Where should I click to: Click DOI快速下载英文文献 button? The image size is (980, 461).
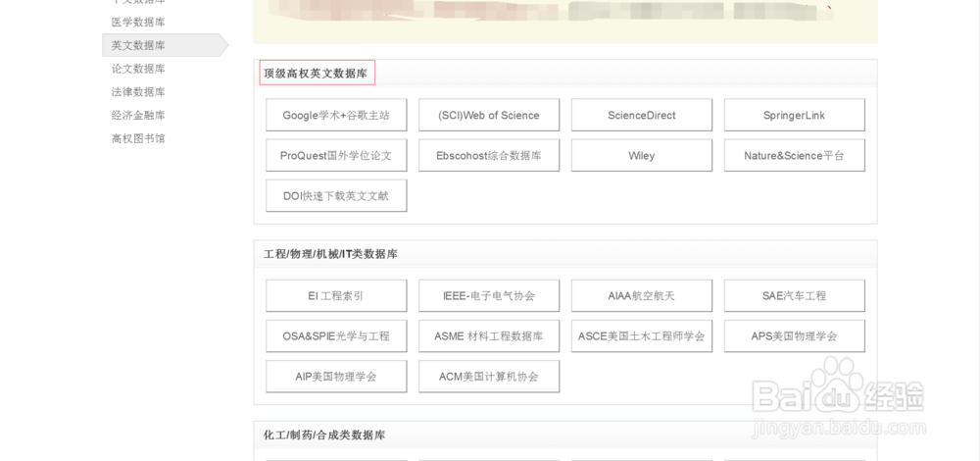(336, 196)
